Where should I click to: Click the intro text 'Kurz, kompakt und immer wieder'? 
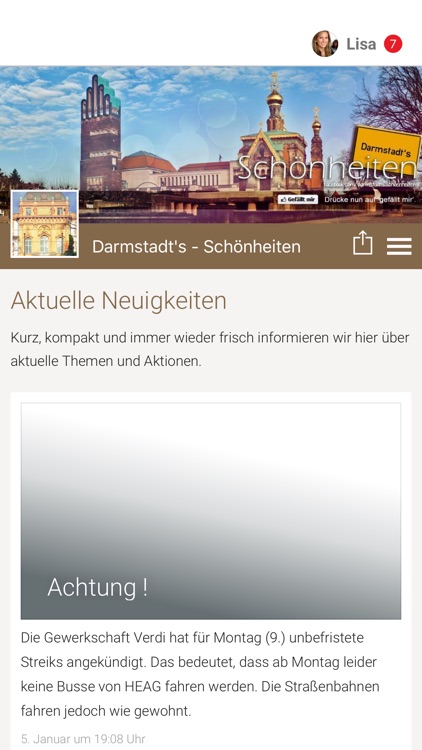(114, 337)
